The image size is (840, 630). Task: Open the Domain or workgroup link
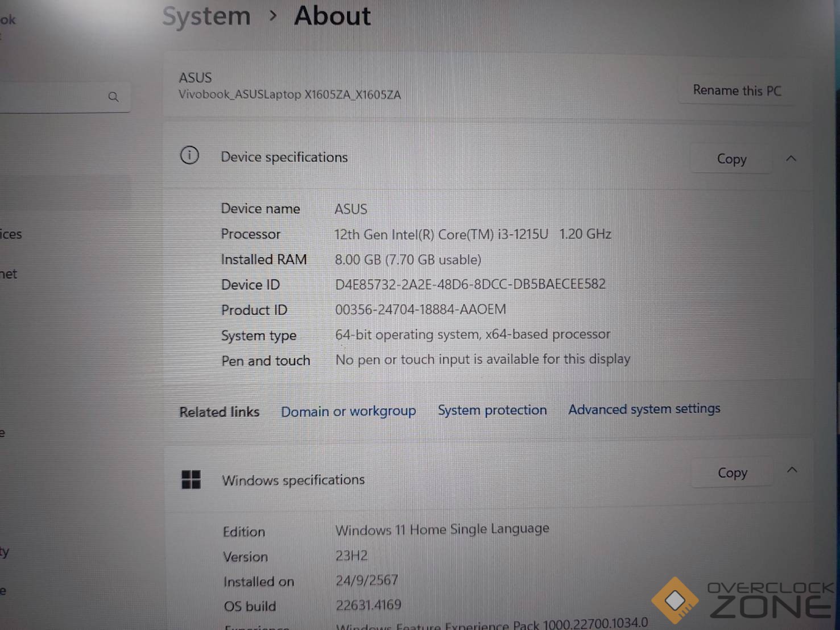click(x=348, y=411)
